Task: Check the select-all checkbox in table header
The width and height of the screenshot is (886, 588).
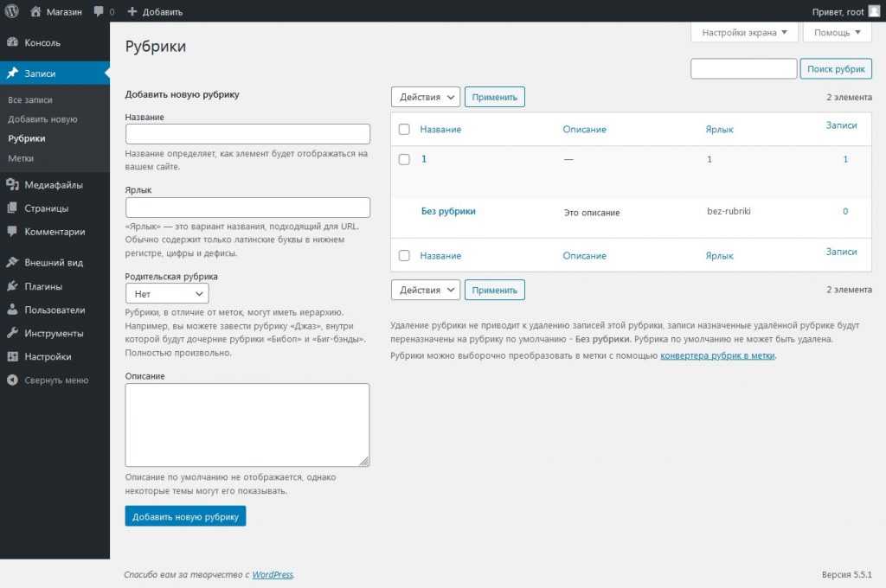Action: click(403, 130)
